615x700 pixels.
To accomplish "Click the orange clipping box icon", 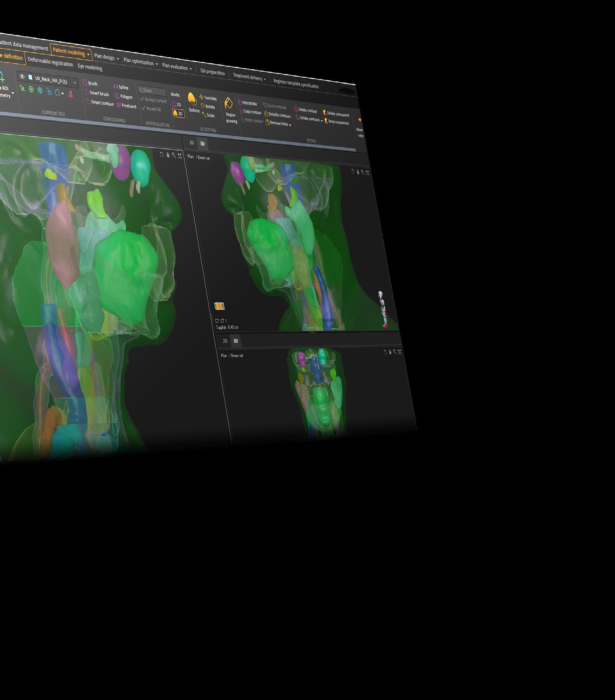I will pos(219,306).
